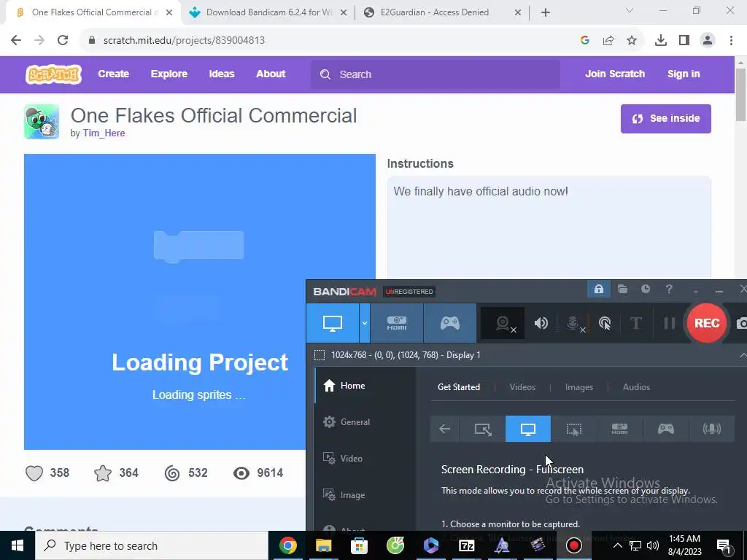Image resolution: width=747 pixels, height=560 pixels.
Task: Switch to the Videos tab in Bandicam
Action: [522, 387]
